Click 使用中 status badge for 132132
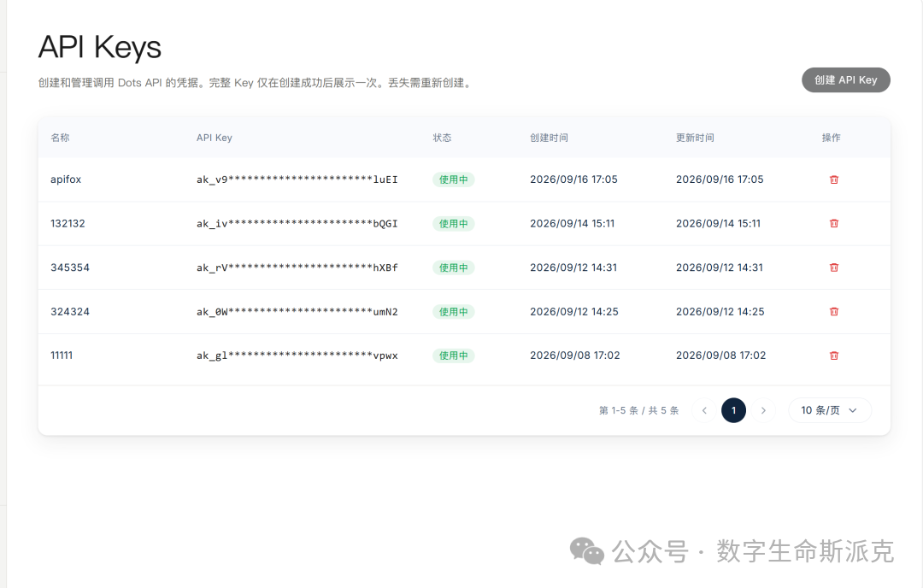The image size is (923, 588). (x=453, y=224)
